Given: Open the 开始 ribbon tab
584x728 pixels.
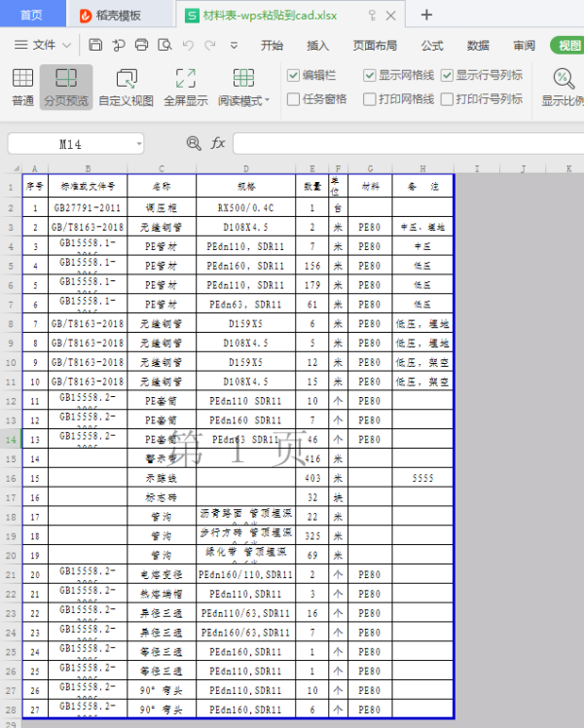Looking at the screenshot, I should click(x=272, y=46).
